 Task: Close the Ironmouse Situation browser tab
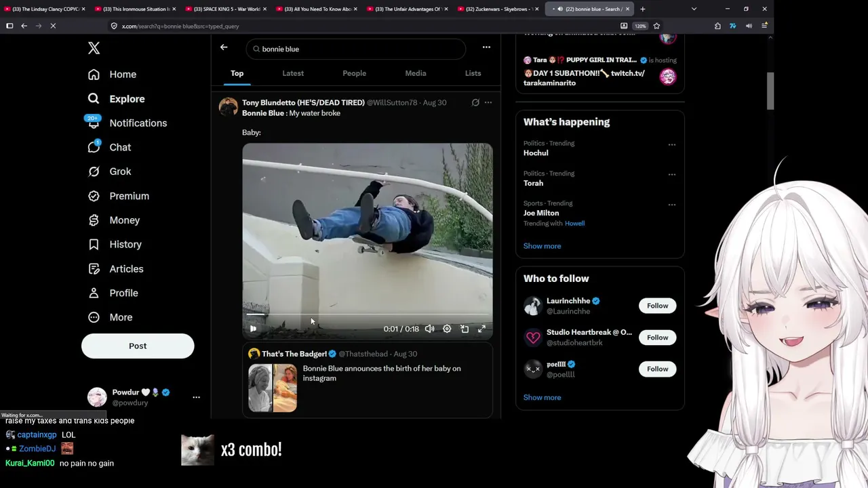click(174, 9)
